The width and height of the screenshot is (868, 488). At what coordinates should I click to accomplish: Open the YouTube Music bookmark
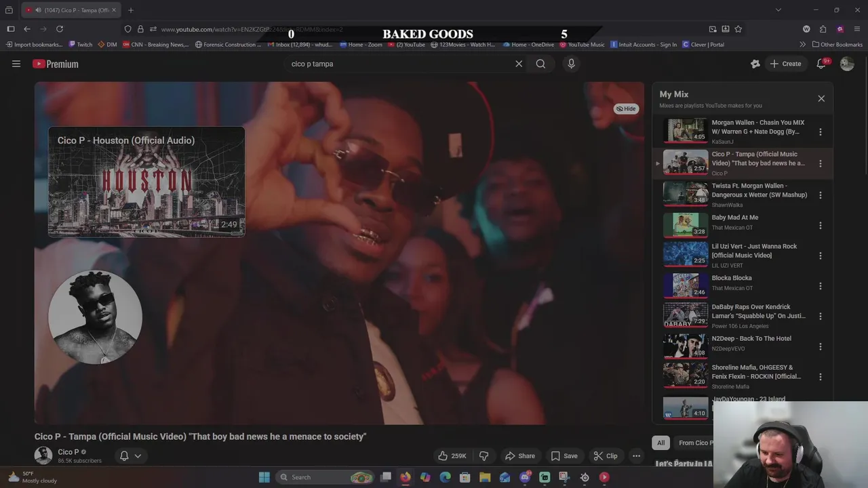(x=582, y=45)
